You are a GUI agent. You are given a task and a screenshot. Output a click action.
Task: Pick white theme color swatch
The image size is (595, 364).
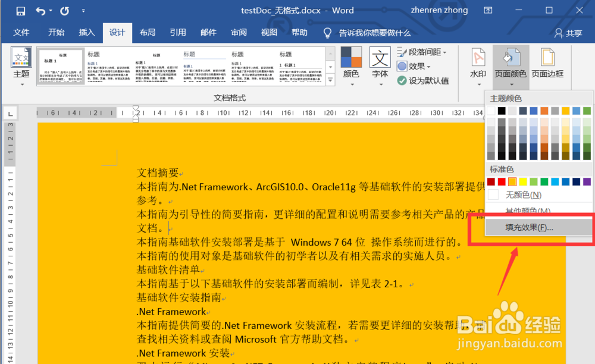click(491, 111)
